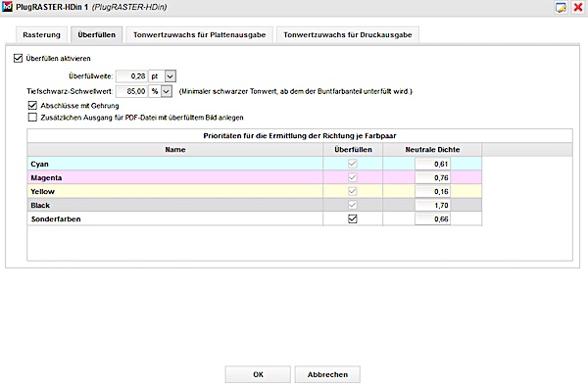The height and width of the screenshot is (387, 588).
Task: Cancel with the Abbrechen button
Action: [327, 374]
